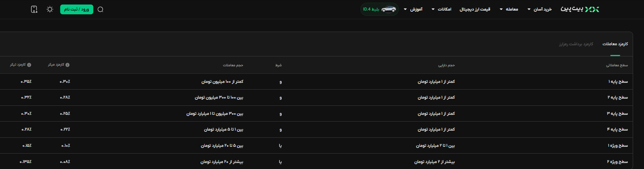
Task: Expand the معامله dropdown menu
Action: click(509, 9)
